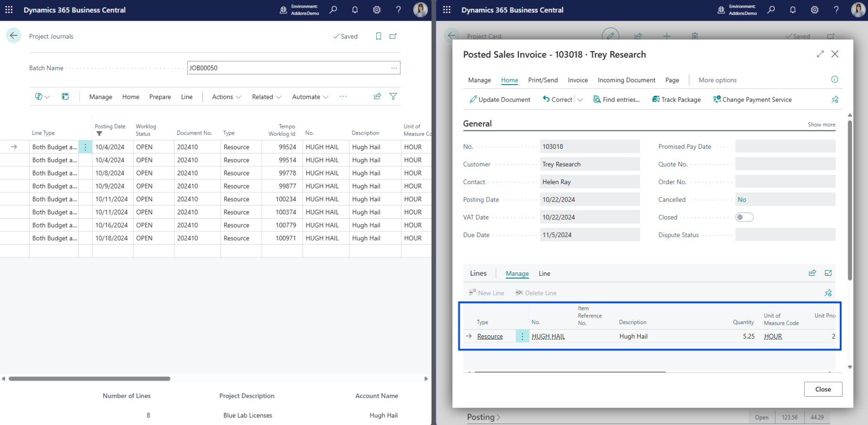868x425 pixels.
Task: Go back from Project Journals page
Action: click(14, 35)
